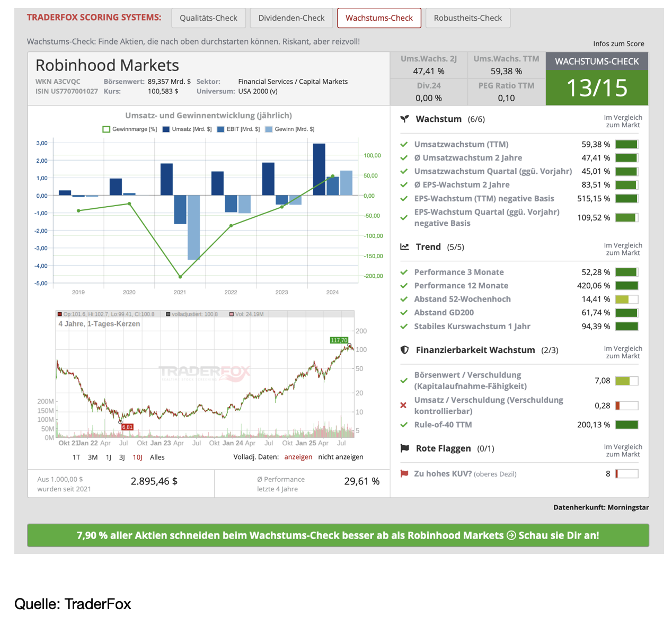Viewport: 672px width, 617px height.
Task: Click the red 6,81 low price label
Action: coord(127,427)
